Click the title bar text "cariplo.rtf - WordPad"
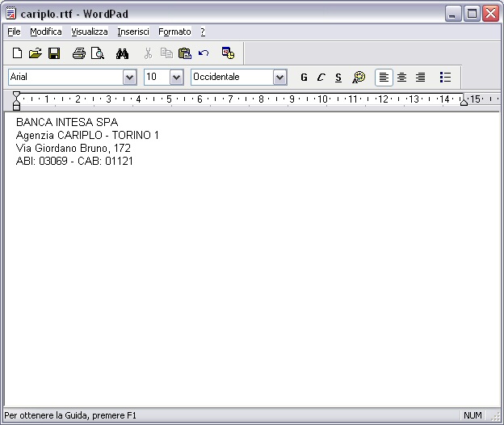Viewport: 504px width, 425px height. pos(74,15)
